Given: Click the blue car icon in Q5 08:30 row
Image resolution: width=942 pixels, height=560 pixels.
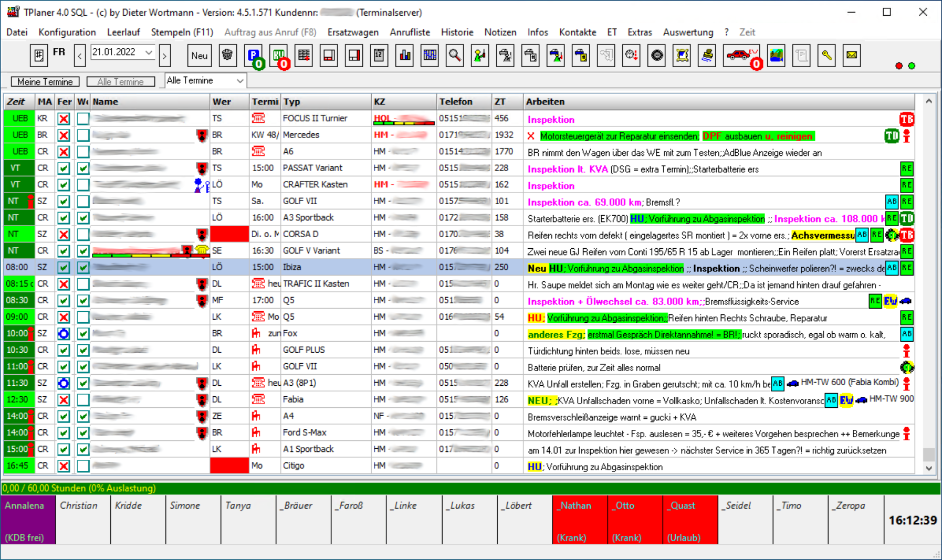Looking at the screenshot, I should 906,301.
